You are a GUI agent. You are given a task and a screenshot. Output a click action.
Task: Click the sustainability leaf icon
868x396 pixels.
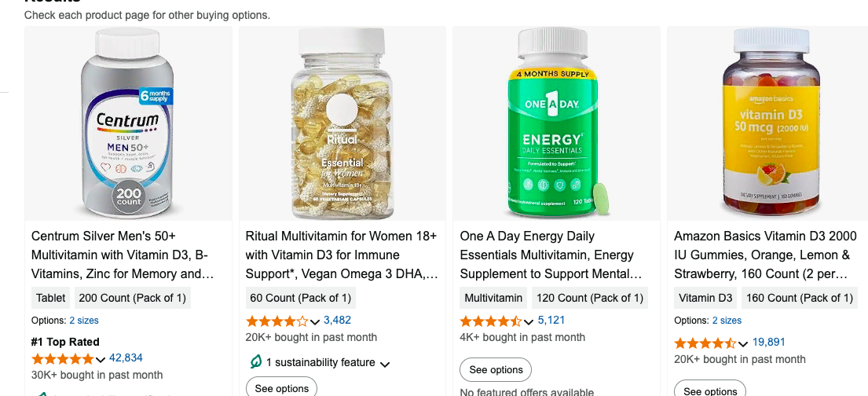(255, 362)
